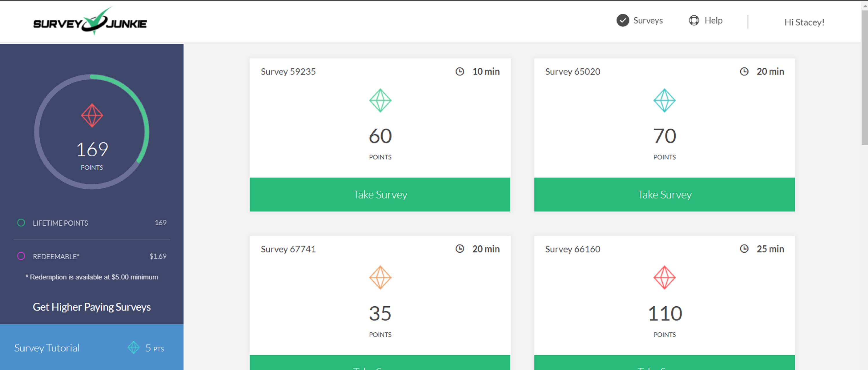Click the red diamond on Survey 66160

point(665,277)
